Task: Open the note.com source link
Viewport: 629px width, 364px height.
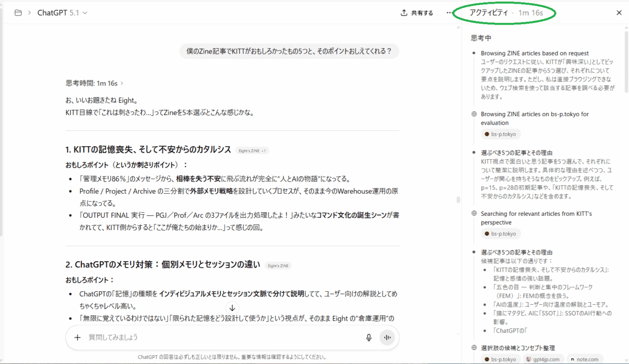Action: (585, 359)
